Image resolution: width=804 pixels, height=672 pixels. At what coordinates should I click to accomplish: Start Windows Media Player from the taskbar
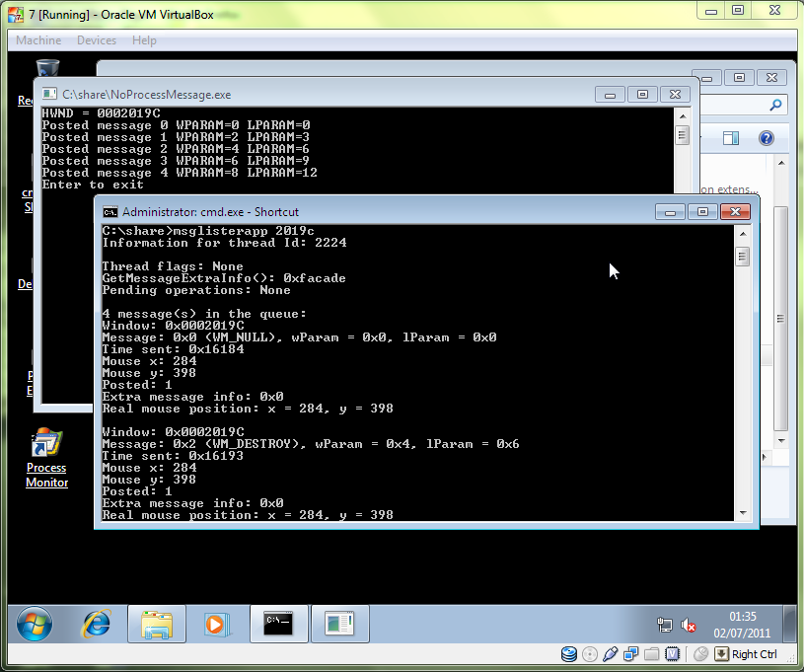215,623
